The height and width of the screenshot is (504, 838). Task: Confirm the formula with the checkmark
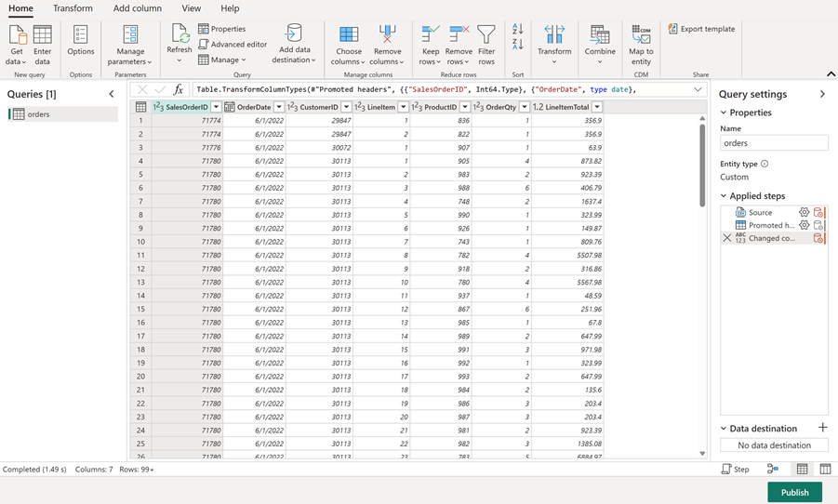[x=160, y=90]
